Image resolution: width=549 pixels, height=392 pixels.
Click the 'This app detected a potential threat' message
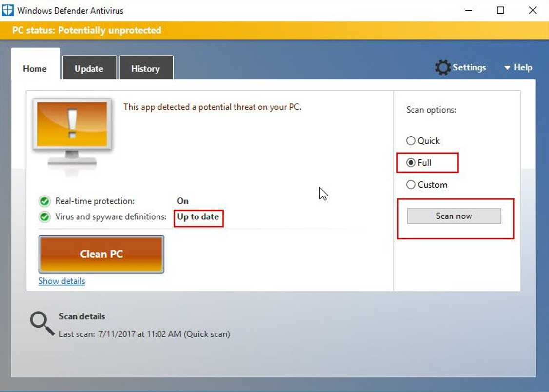click(x=212, y=107)
